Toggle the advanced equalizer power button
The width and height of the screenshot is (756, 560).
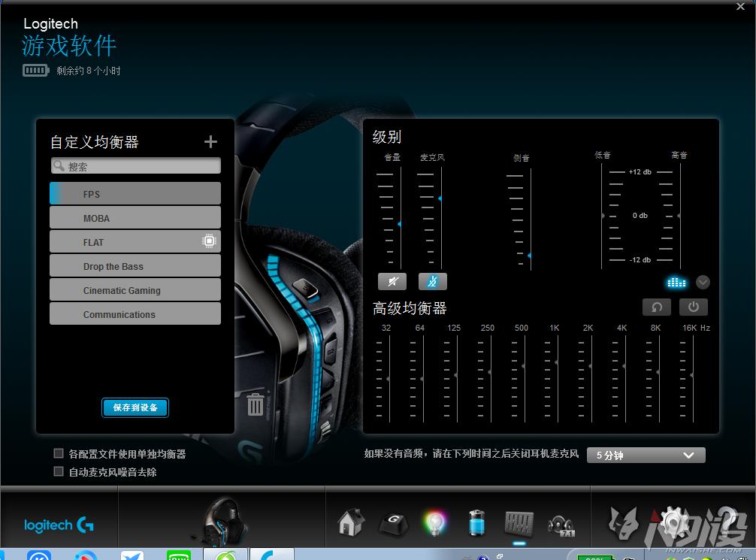693,307
